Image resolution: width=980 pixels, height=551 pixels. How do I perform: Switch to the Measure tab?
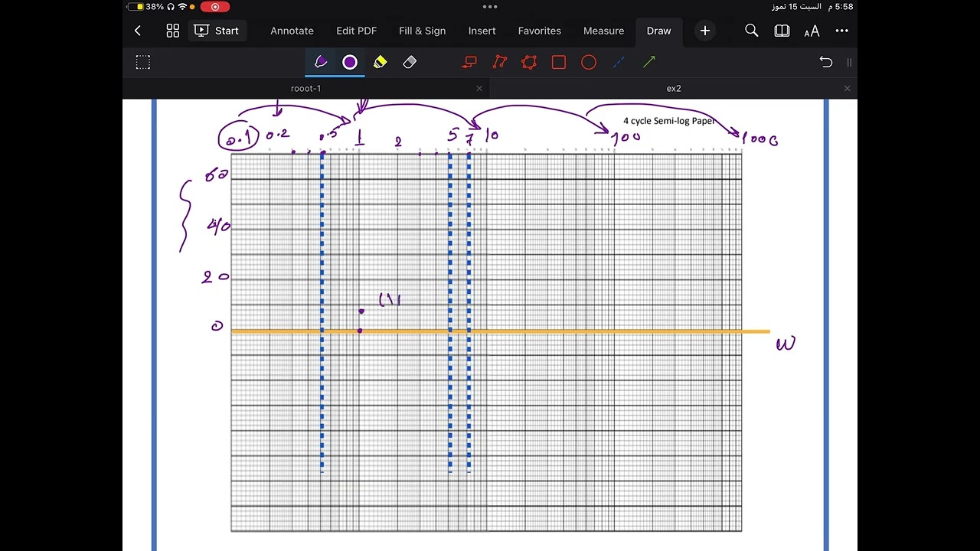click(x=603, y=31)
